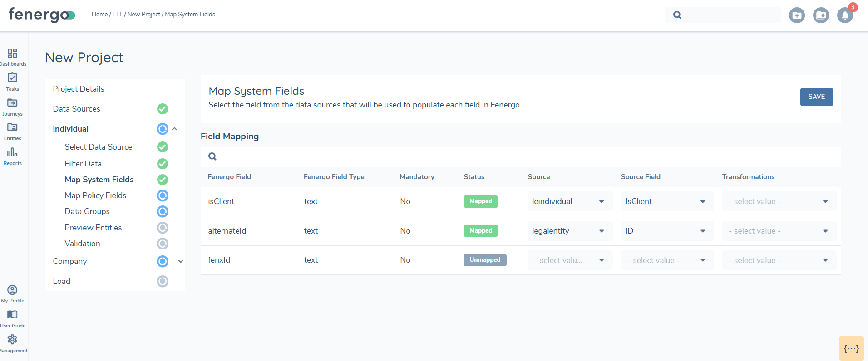Collapse the Individual section chevron
The width and height of the screenshot is (868, 361).
coord(175,129)
